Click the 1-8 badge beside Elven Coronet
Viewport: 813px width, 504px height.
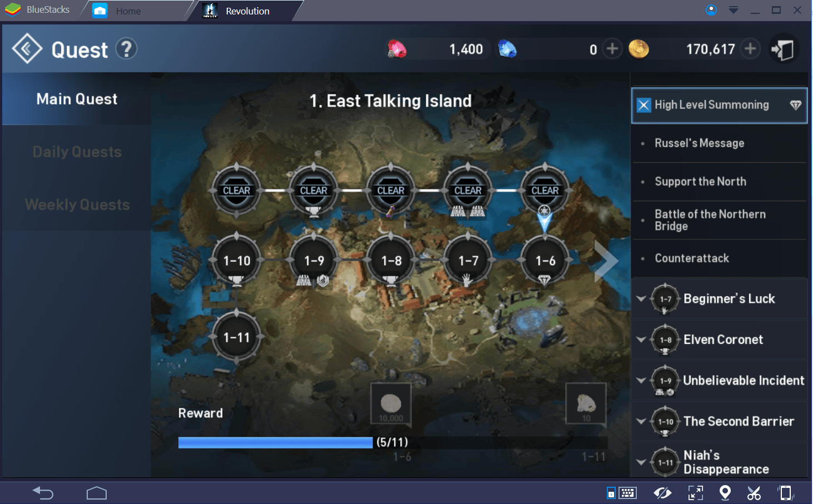(665, 340)
